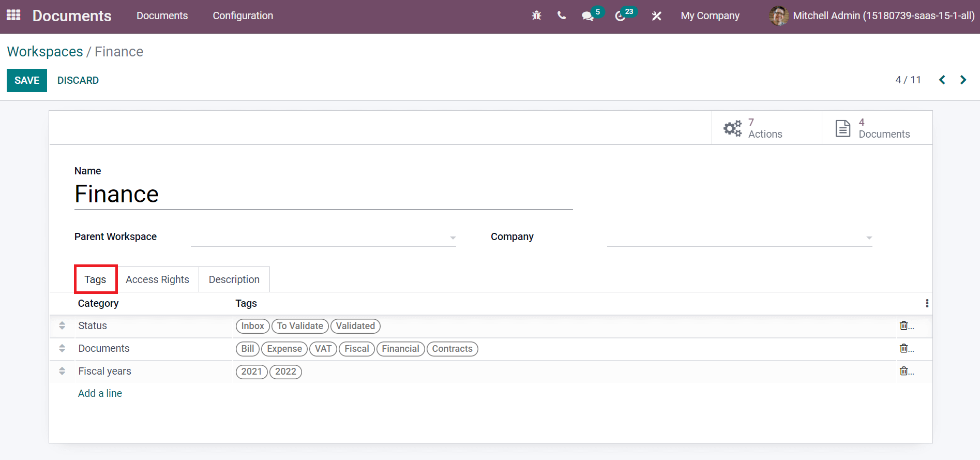
Task: Select the Financial tag
Action: click(x=401, y=349)
